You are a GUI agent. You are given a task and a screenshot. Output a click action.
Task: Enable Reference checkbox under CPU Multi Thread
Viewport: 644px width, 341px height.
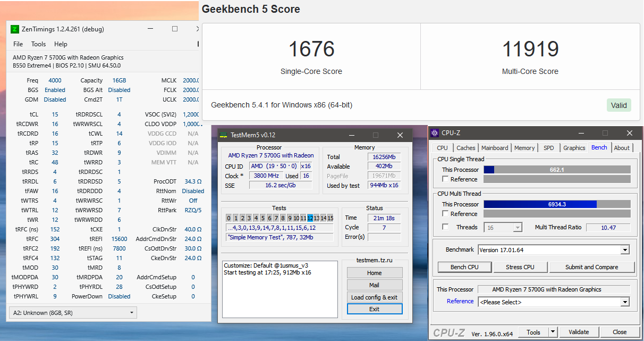(x=445, y=214)
